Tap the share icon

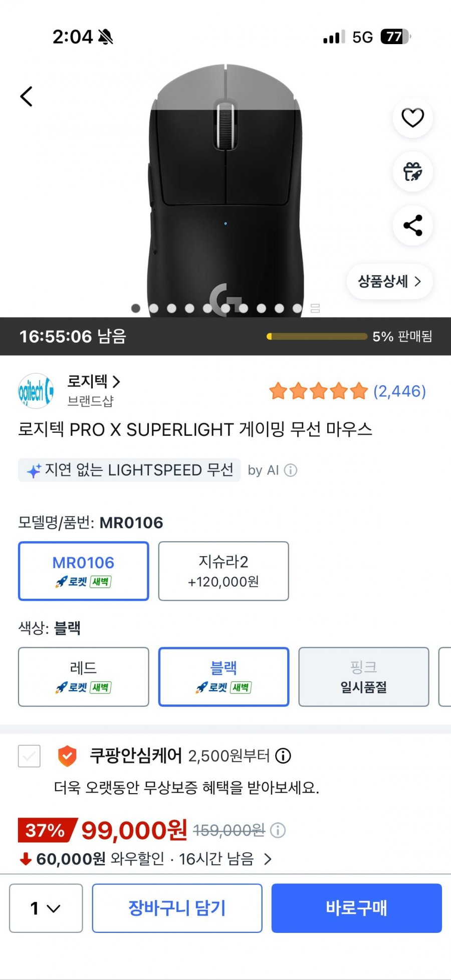[412, 225]
